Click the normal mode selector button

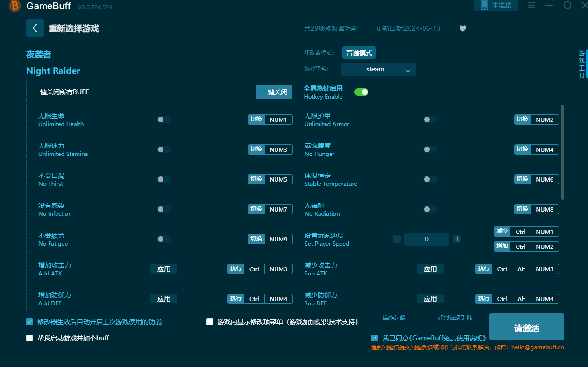359,53
